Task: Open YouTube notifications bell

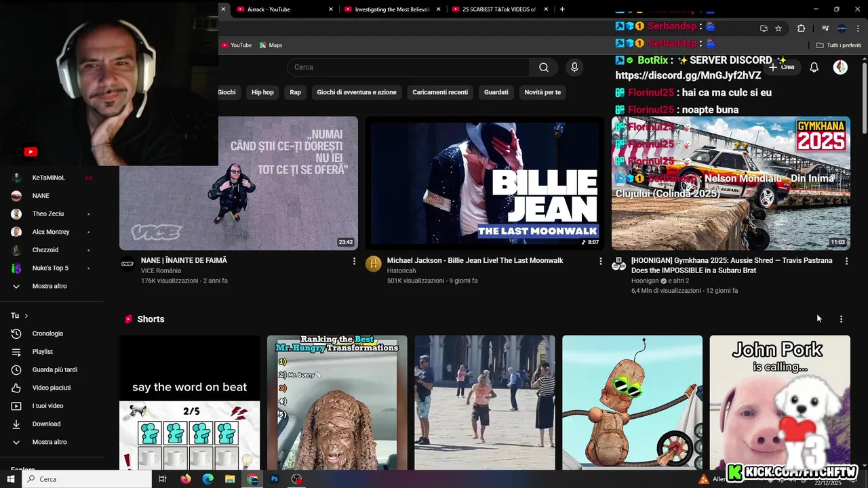Action: click(814, 67)
